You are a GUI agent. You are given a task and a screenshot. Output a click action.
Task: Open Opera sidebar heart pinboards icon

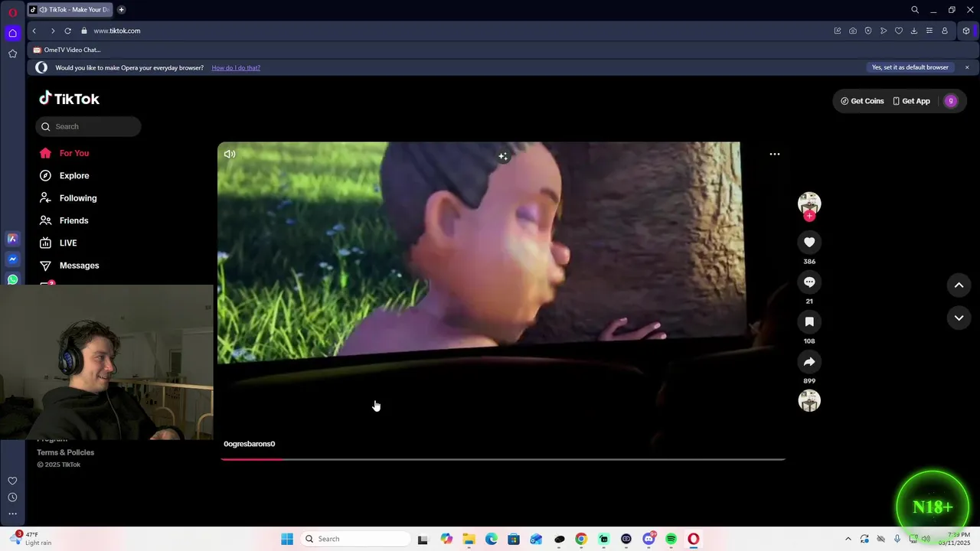(x=12, y=481)
